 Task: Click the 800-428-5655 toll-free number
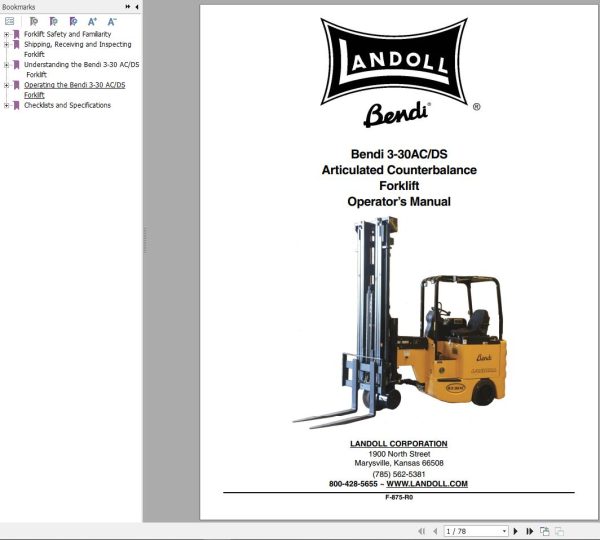[353, 484]
